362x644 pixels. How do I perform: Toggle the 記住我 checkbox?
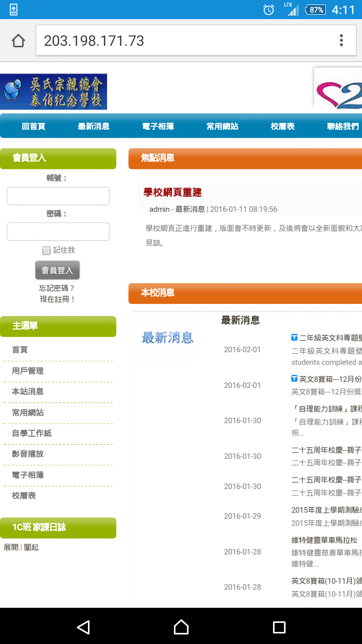point(47,251)
